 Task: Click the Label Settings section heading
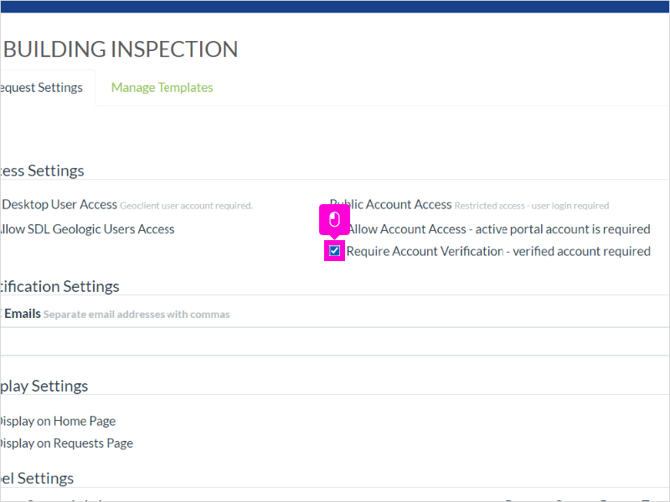37,479
